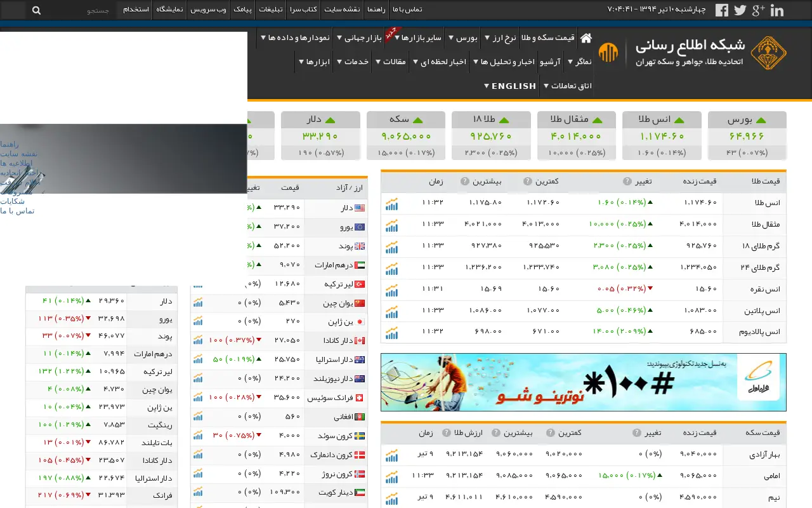Click the search magnifier icon

pyautogui.click(x=36, y=10)
